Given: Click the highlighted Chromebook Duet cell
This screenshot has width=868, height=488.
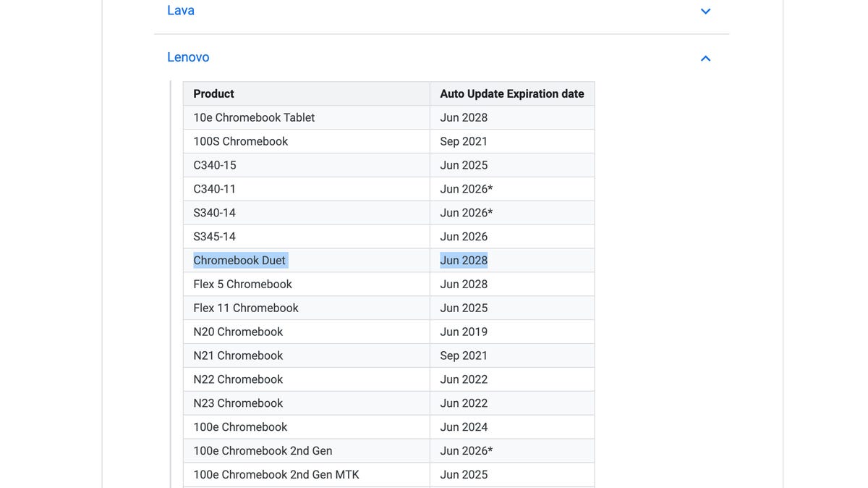Looking at the screenshot, I should pos(307,261).
